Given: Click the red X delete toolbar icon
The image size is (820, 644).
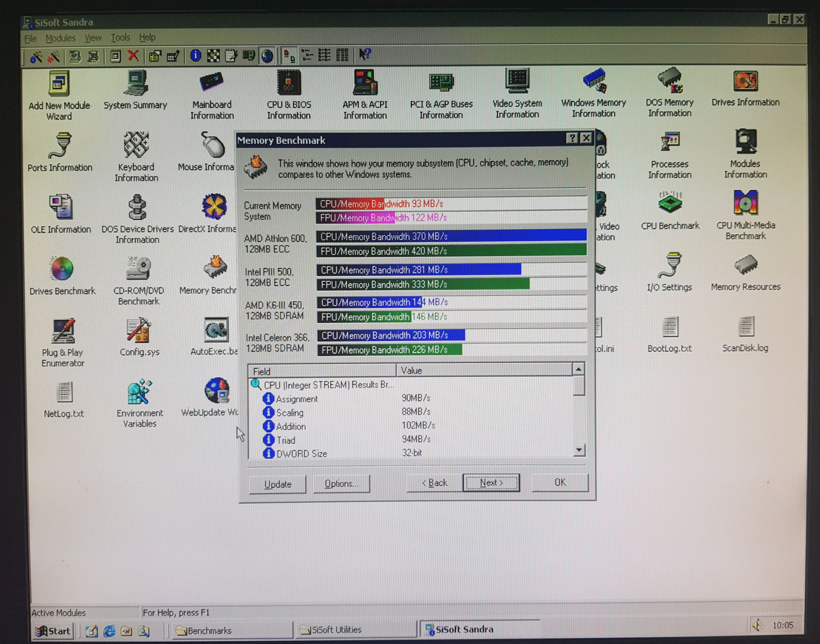Looking at the screenshot, I should (x=133, y=56).
